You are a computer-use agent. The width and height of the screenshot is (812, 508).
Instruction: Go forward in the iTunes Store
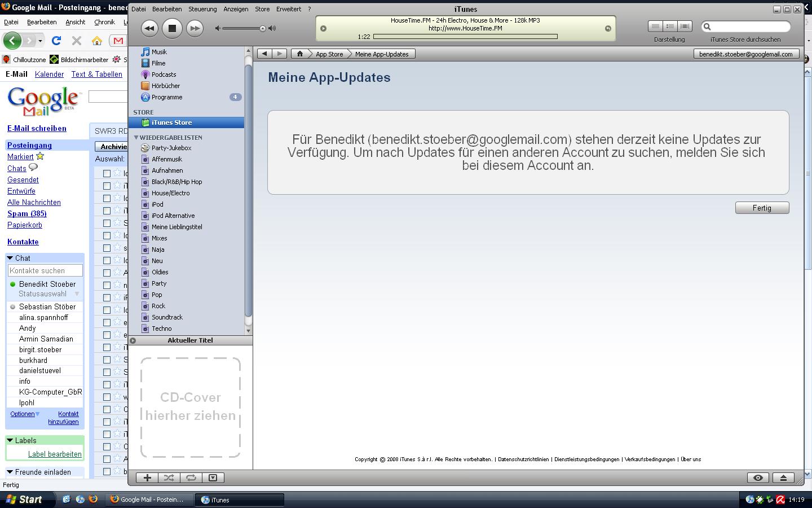pos(279,54)
